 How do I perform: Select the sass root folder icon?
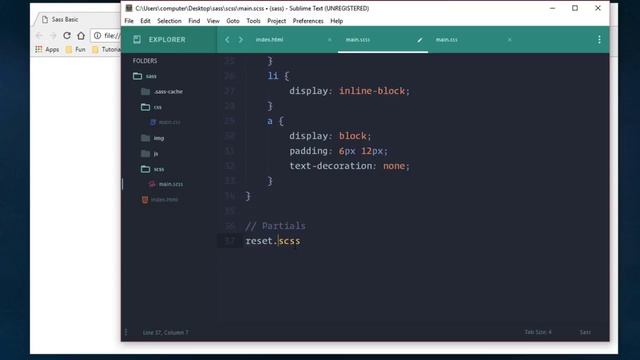click(x=138, y=76)
